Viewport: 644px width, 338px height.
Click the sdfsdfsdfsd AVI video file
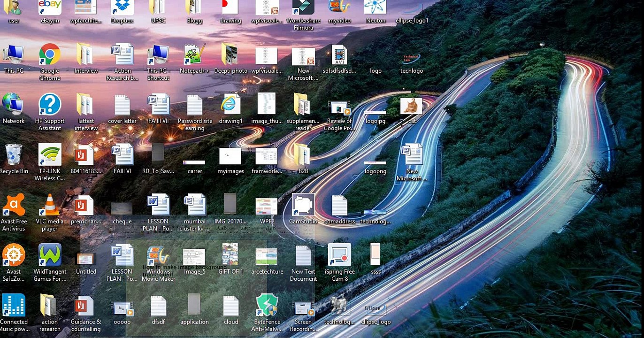(339, 55)
